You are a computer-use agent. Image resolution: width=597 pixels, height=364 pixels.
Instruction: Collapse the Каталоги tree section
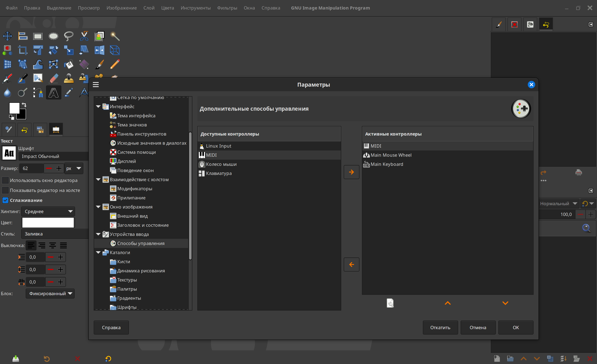(x=98, y=252)
